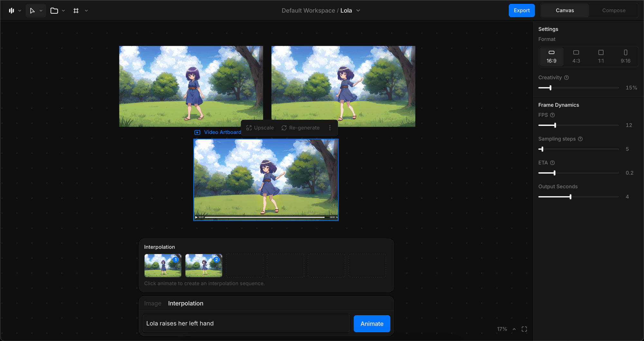644x341 pixels.
Task: Click the FPS help icon
Action: click(x=552, y=115)
